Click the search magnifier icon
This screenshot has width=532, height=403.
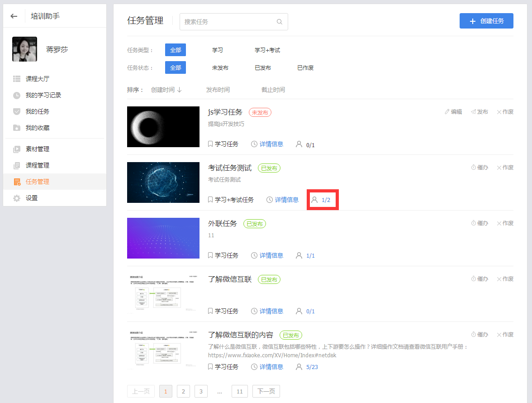pyautogui.click(x=279, y=22)
